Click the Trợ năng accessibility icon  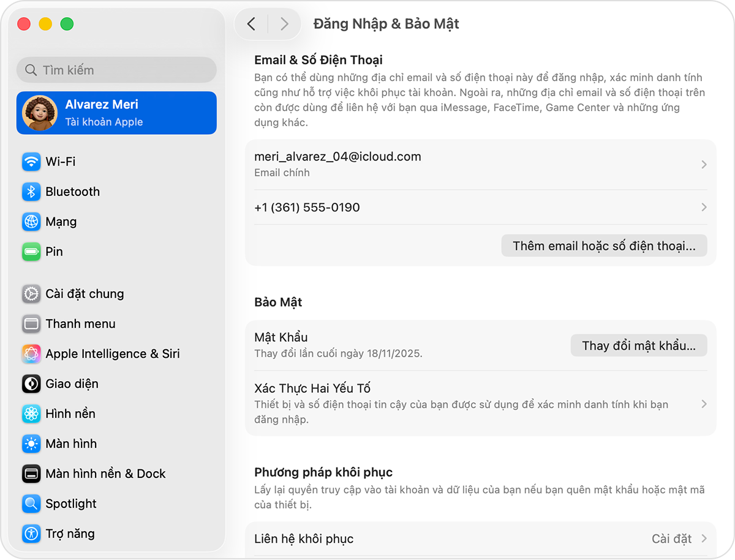31,534
